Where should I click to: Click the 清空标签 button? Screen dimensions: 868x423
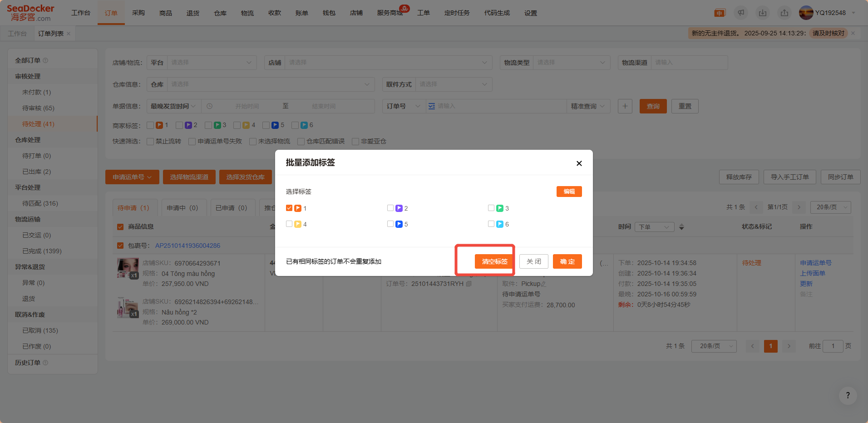pyautogui.click(x=494, y=261)
